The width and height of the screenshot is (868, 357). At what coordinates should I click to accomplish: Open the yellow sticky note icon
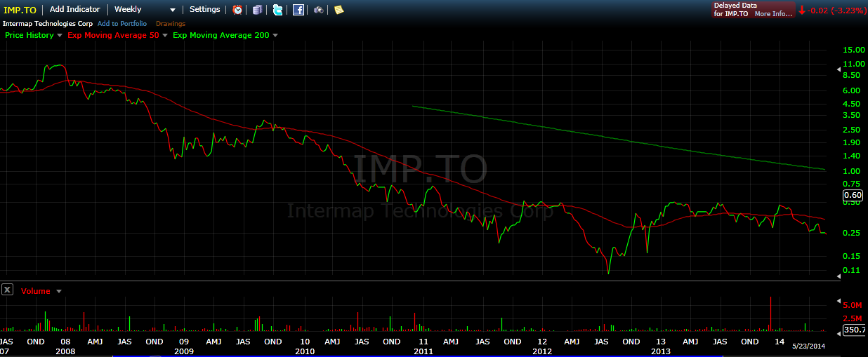pyautogui.click(x=338, y=10)
